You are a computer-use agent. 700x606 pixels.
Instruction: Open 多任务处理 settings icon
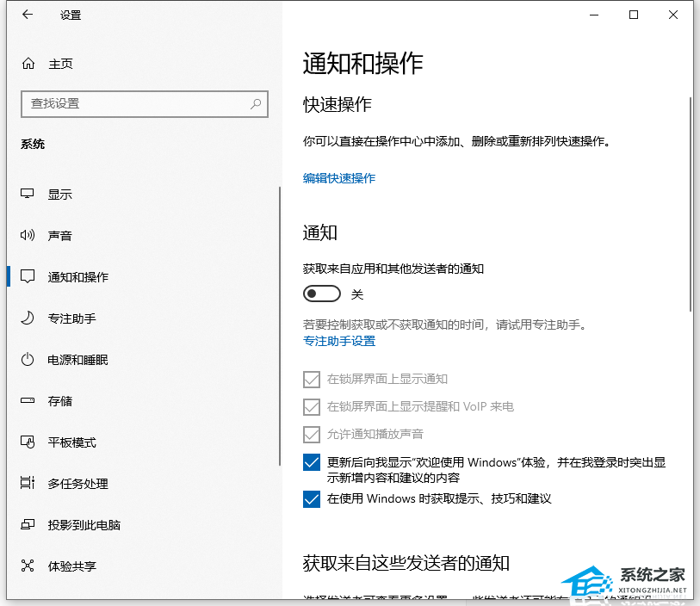[28, 483]
